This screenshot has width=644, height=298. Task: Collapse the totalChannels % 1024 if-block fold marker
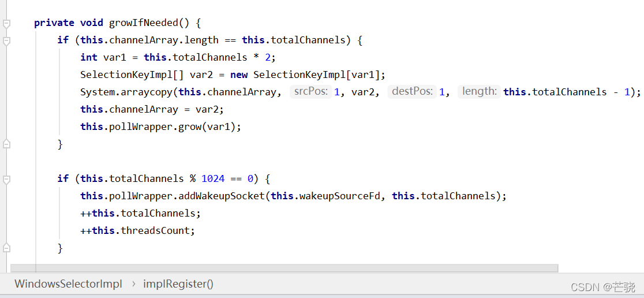pyautogui.click(x=6, y=180)
